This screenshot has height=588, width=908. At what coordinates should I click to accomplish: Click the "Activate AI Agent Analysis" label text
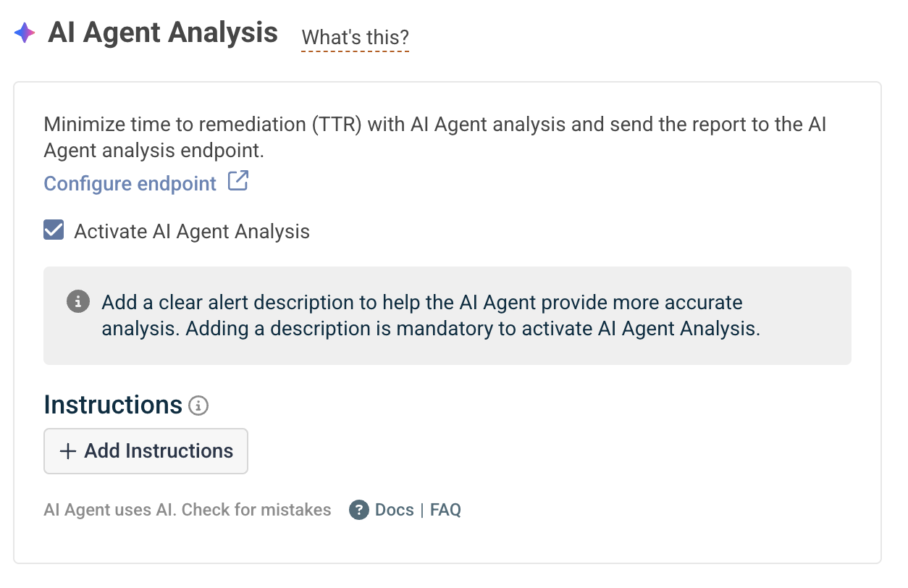192,232
